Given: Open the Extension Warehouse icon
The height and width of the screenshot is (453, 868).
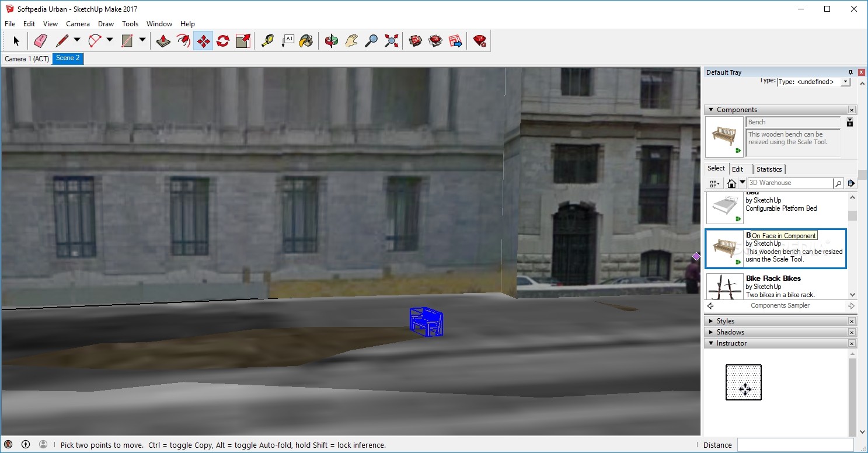Looking at the screenshot, I should tap(435, 41).
